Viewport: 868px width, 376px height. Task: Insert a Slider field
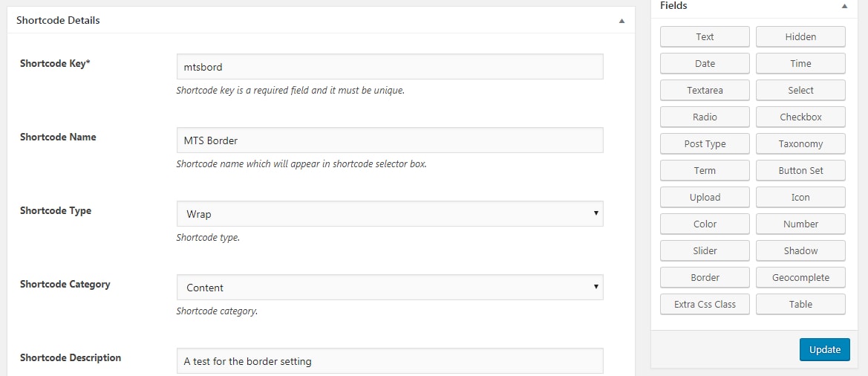[705, 251]
